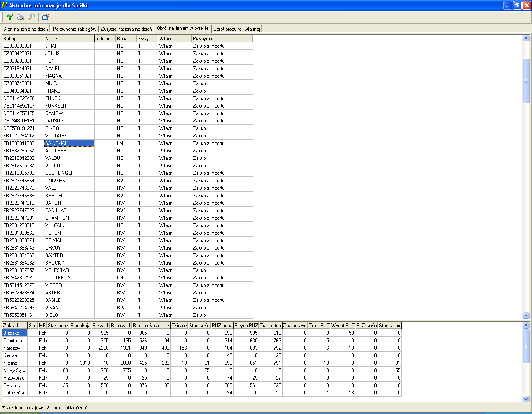Click the magnifier search toolbar icon
Viewport: 532px width, 414px height.
[32, 17]
